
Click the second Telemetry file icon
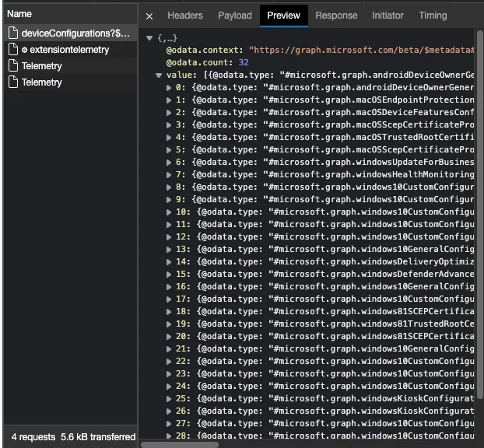pyautogui.click(x=13, y=82)
